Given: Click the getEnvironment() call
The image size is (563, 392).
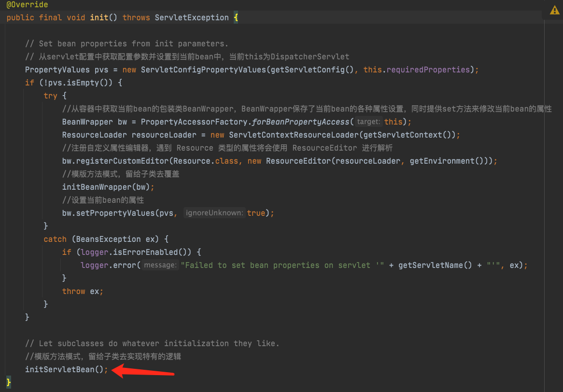Looking at the screenshot, I should pos(447,161).
